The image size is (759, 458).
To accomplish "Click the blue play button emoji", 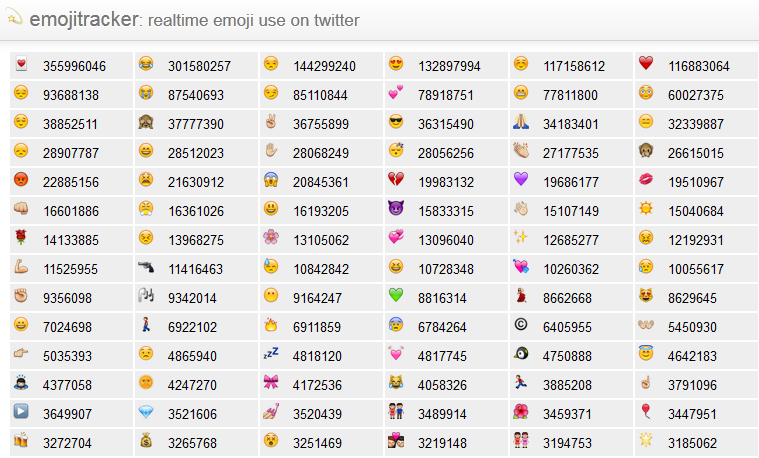I will click(x=21, y=412).
